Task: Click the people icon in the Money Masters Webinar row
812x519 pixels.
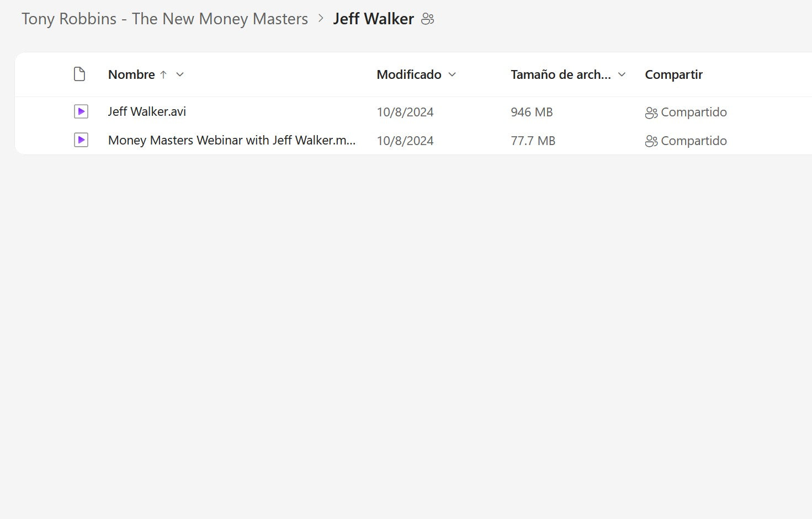Action: tap(651, 141)
